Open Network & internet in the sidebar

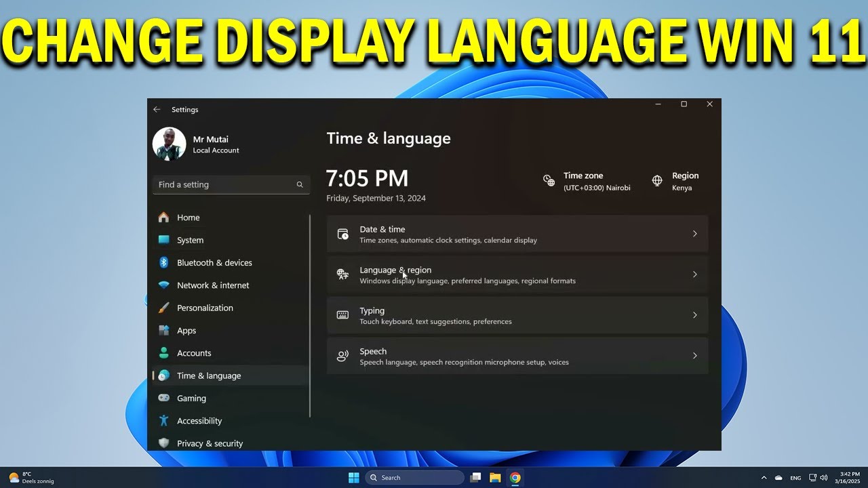pyautogui.click(x=231, y=285)
